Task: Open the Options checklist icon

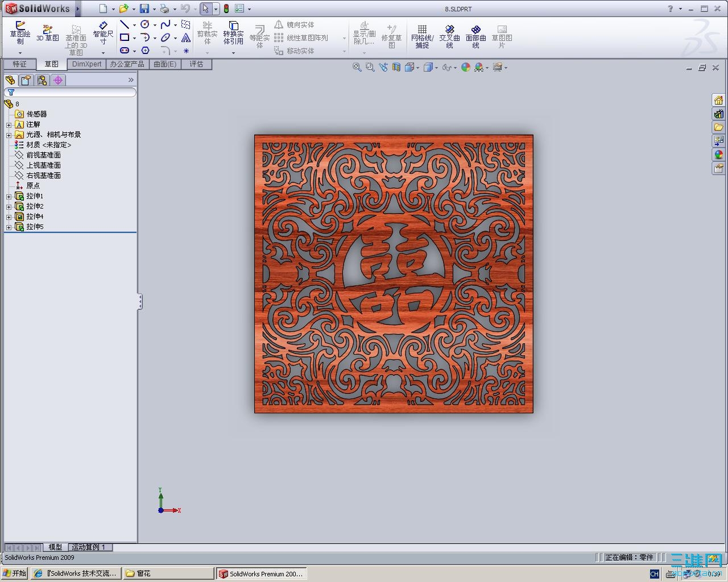Action: [x=239, y=9]
